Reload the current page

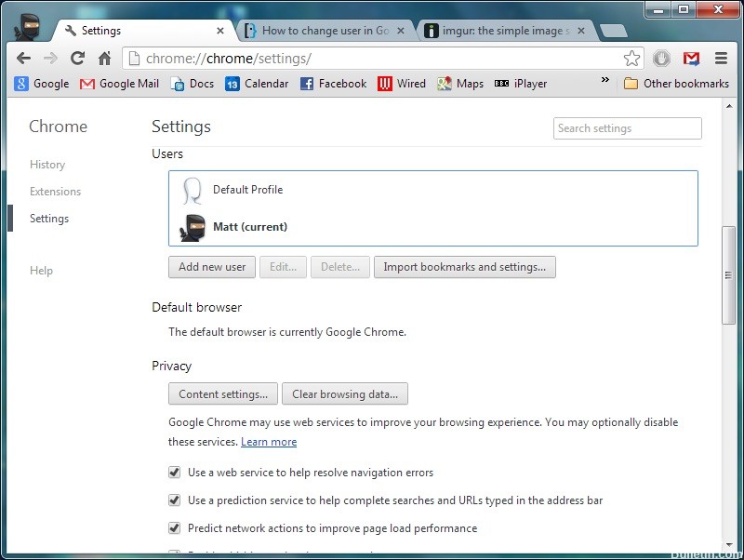pyautogui.click(x=77, y=59)
